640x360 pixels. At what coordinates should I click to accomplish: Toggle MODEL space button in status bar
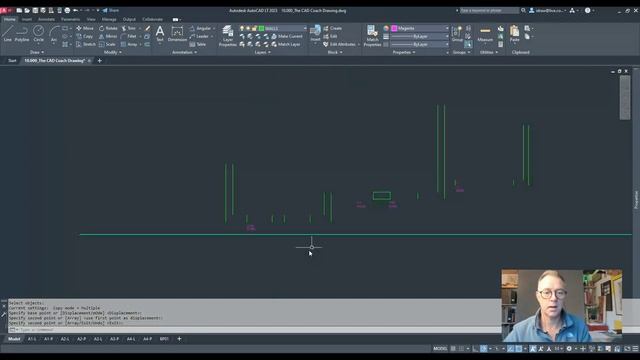440,349
